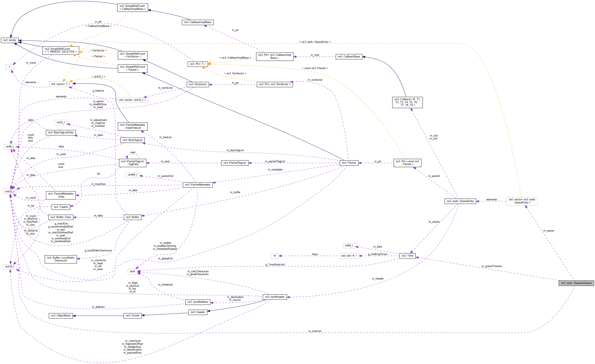The width and height of the screenshot is (595, 364).
Task: Open the ns3::NixVector node
Action: point(198,85)
